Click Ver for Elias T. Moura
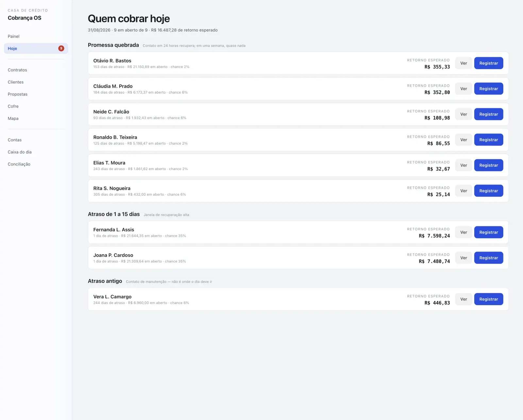 tap(464, 165)
